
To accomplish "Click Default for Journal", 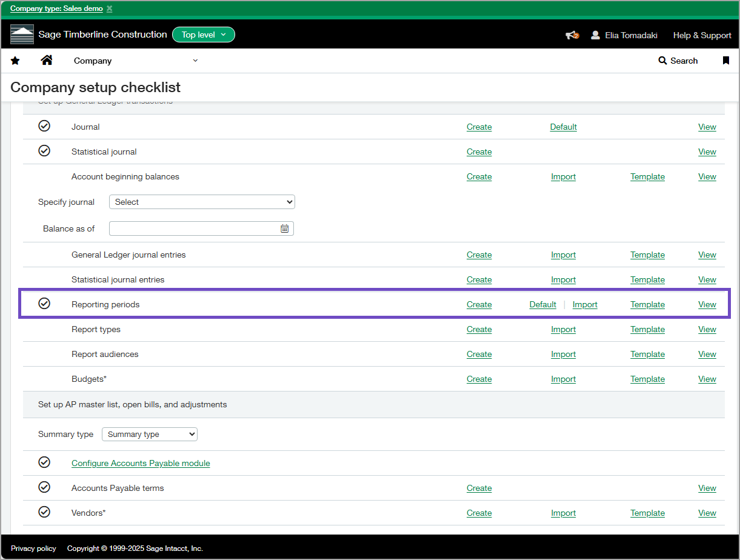I will coord(563,127).
